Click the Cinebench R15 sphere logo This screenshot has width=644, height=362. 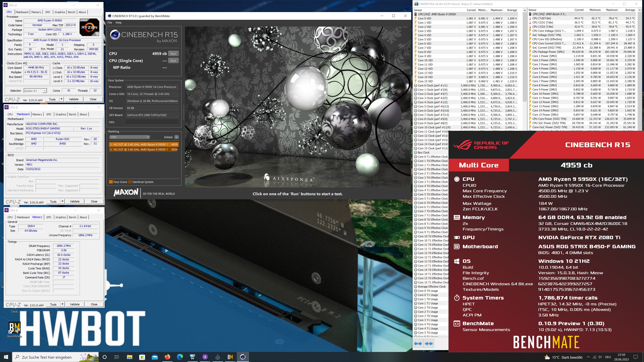(x=115, y=35)
